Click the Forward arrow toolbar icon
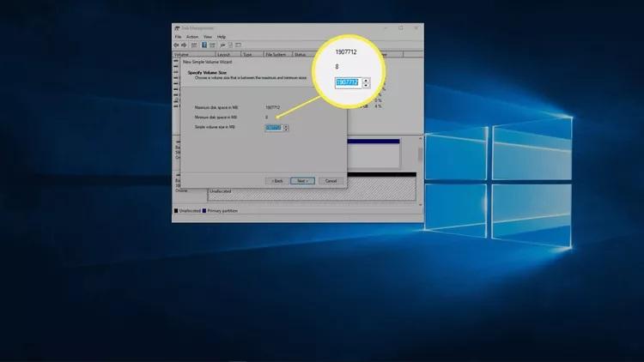The height and width of the screenshot is (362, 644). coord(184,45)
